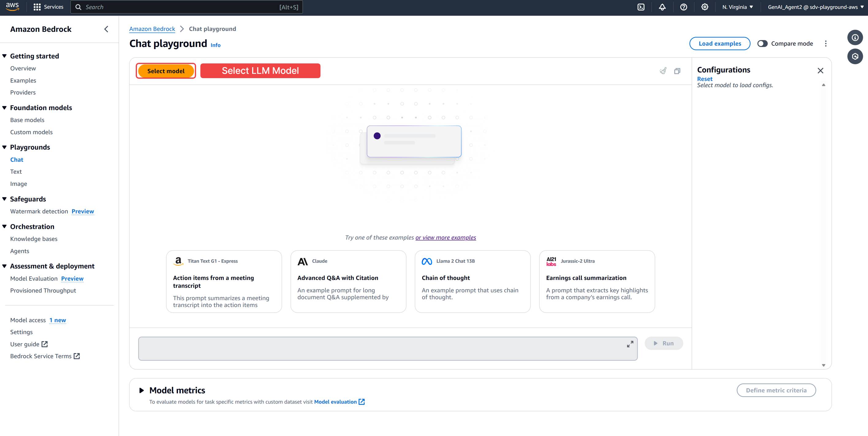Click the clear chat broom icon
The height and width of the screenshot is (436, 868).
tap(663, 71)
